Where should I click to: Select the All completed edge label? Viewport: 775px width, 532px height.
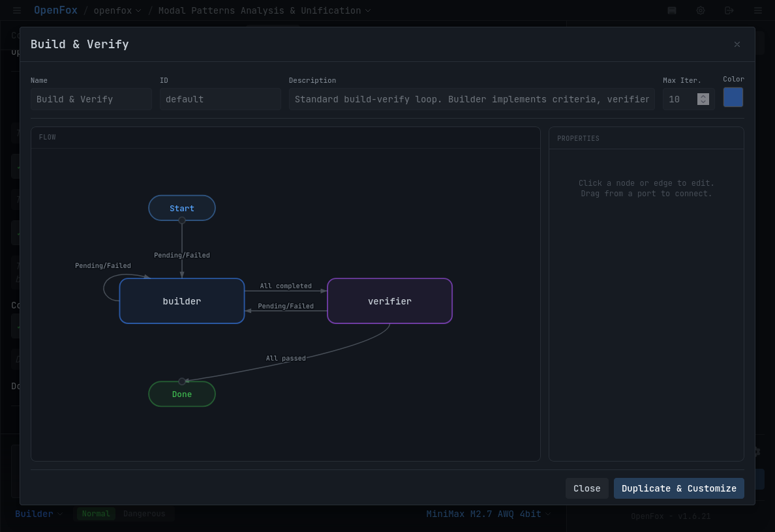click(x=286, y=286)
